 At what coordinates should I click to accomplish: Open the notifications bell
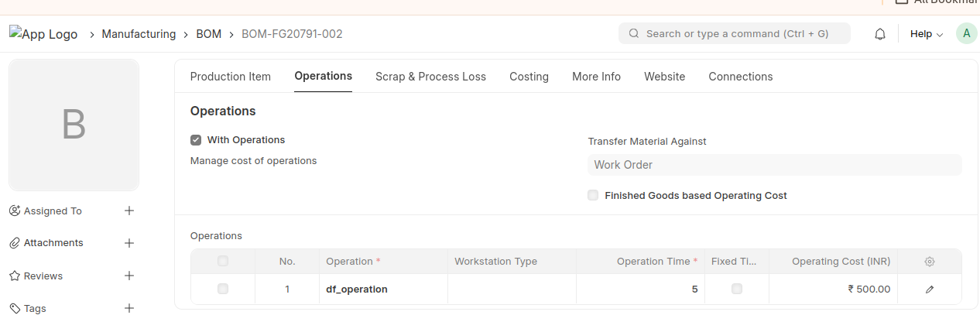(x=880, y=34)
